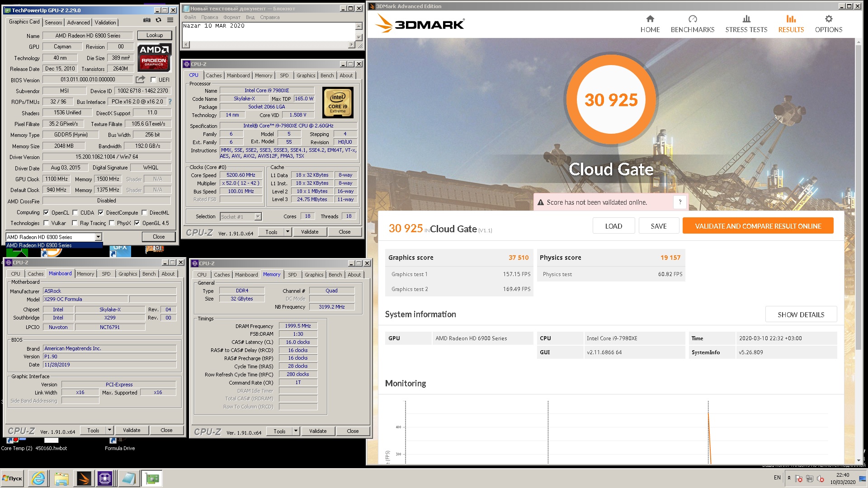868x488 pixels.
Task: Expand hidden tray icons arrow
Action: (x=789, y=478)
